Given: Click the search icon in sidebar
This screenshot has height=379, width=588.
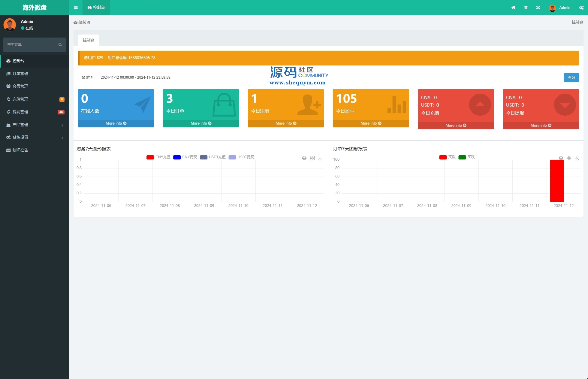Looking at the screenshot, I should point(60,44).
